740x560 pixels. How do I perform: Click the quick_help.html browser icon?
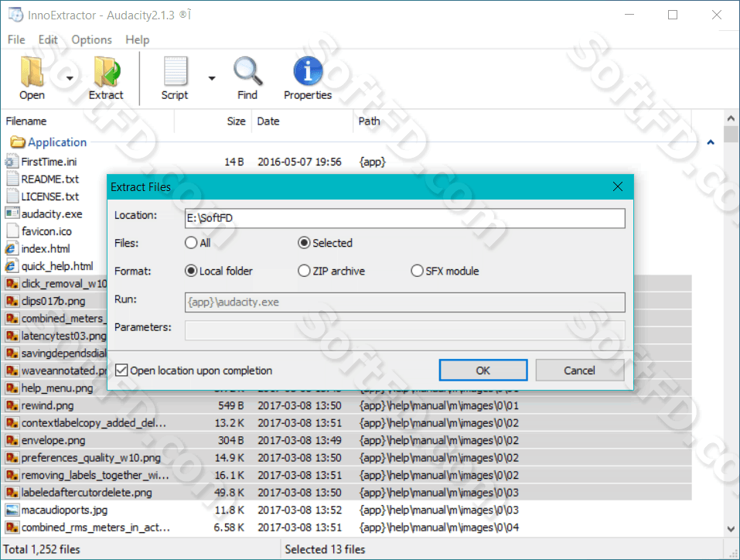12,266
